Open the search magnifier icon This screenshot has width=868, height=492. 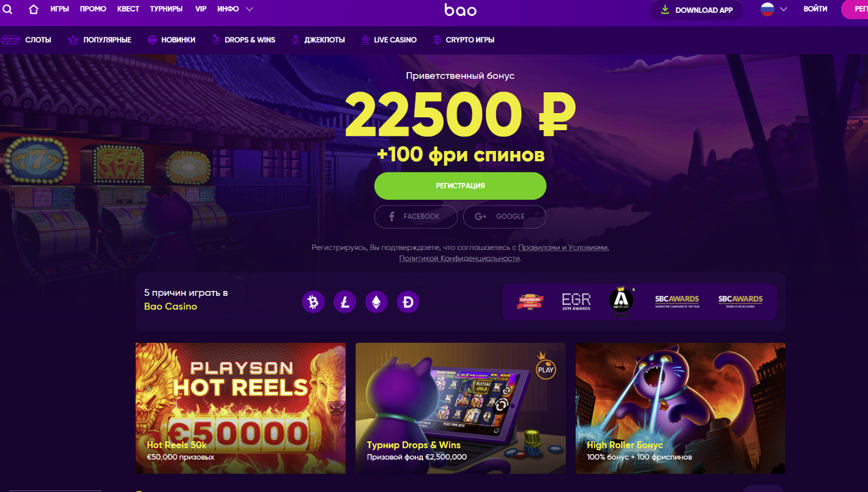pos(7,9)
